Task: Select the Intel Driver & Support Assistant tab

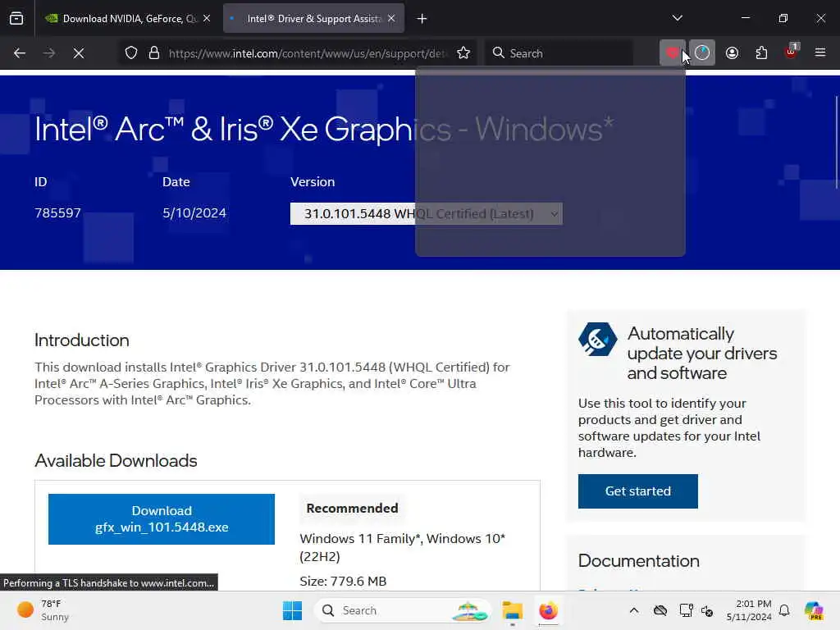Action: 313,19
